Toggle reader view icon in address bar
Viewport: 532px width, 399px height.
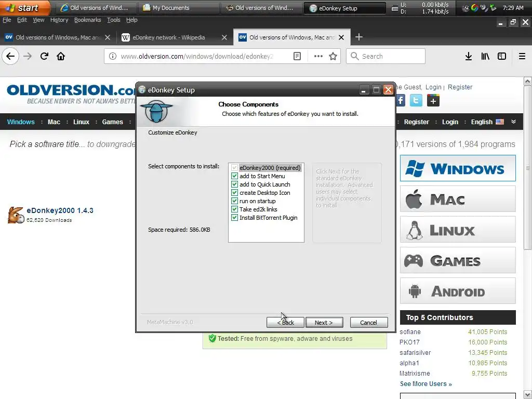[297, 56]
